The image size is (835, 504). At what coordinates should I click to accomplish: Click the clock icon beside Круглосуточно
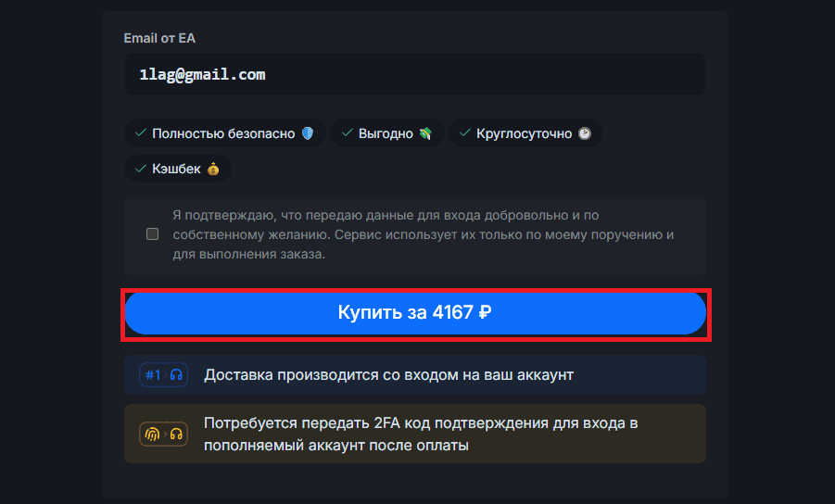click(584, 133)
